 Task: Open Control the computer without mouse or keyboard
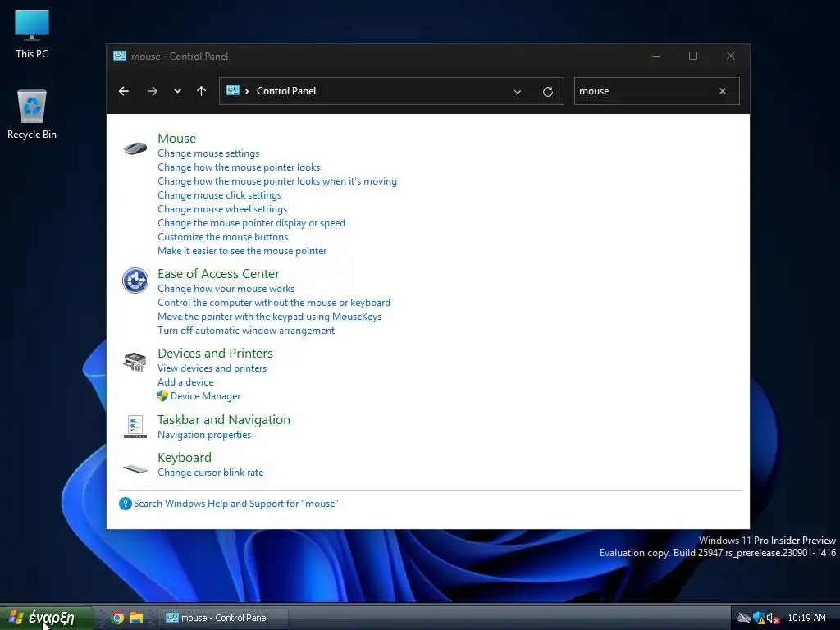(x=274, y=303)
